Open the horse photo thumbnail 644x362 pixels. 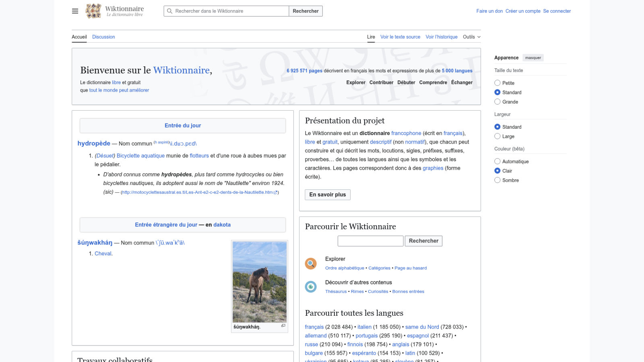(260, 282)
